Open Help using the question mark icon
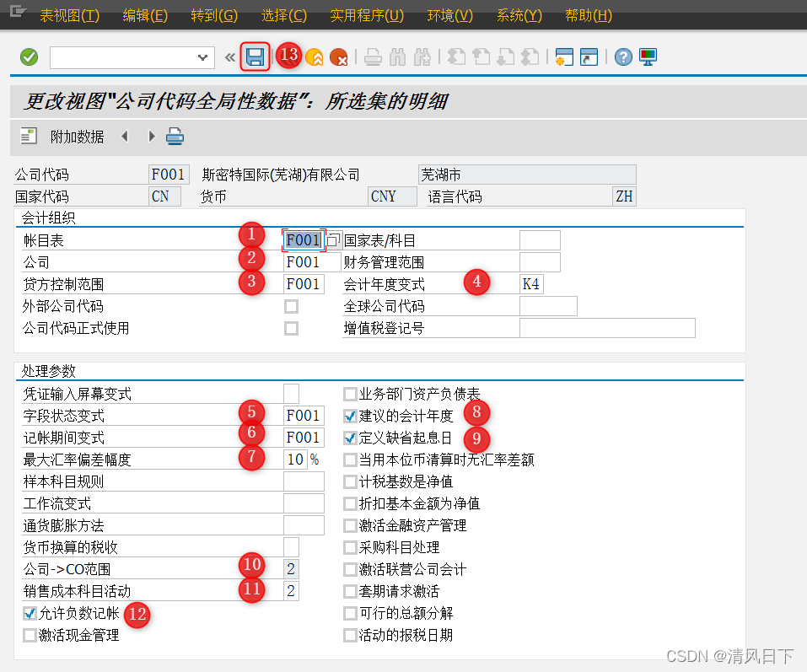Screen dimensions: 807x672 point(621,56)
